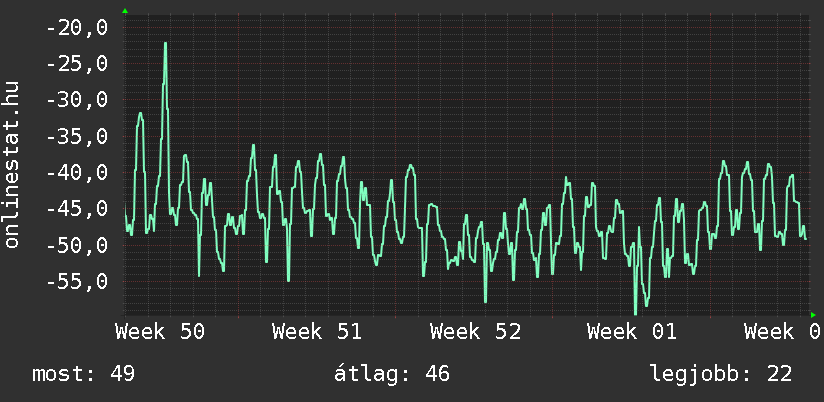Screen dimensions: 824x402
Task: Click the -30,0 y-axis label
Action: 76,100
